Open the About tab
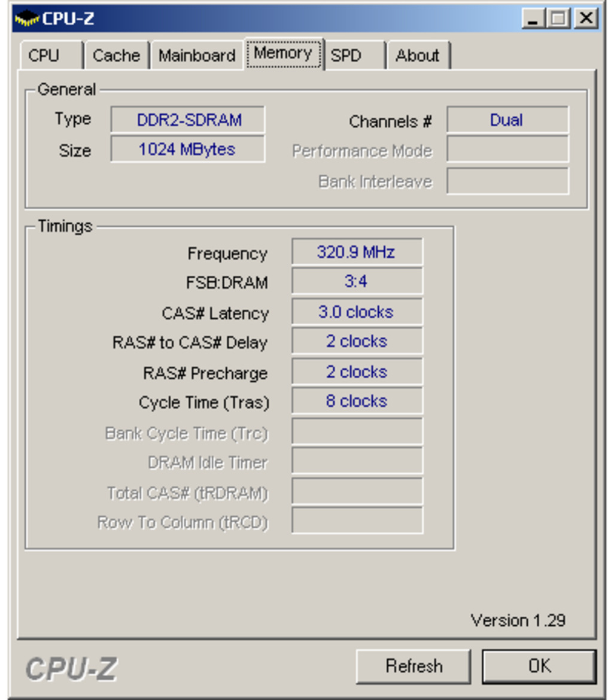This screenshot has width=614, height=700. [419, 56]
